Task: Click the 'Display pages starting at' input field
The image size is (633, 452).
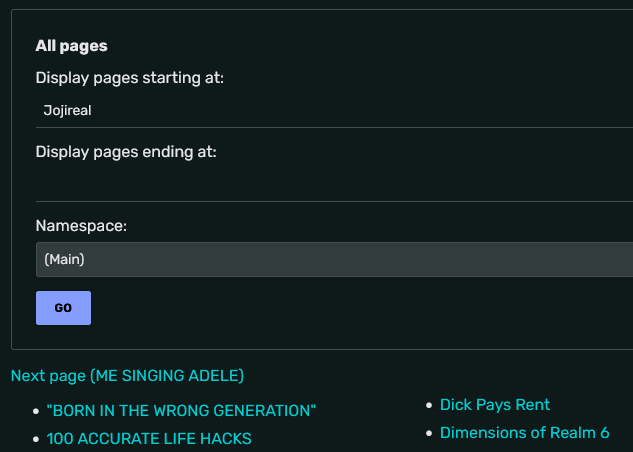Action: (330, 110)
